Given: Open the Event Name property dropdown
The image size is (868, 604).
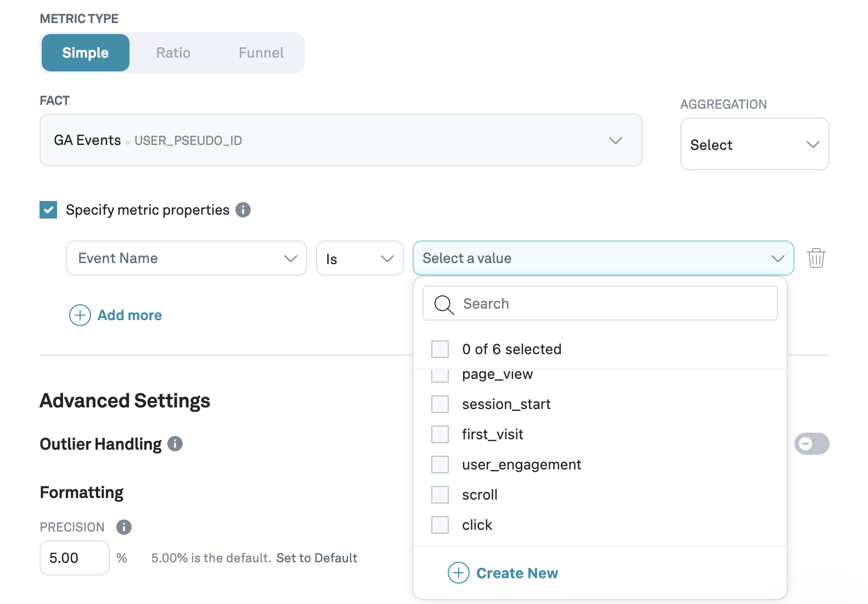Looking at the screenshot, I should [186, 258].
